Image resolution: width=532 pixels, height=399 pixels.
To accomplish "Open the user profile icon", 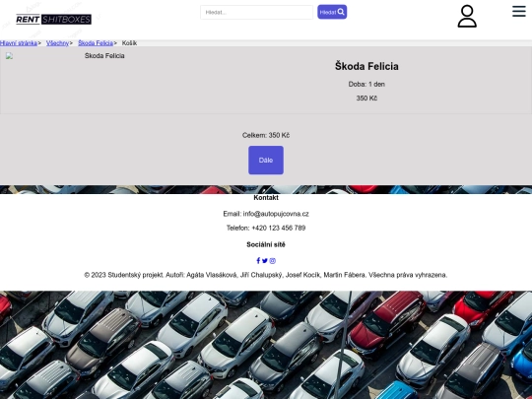I will (467, 16).
